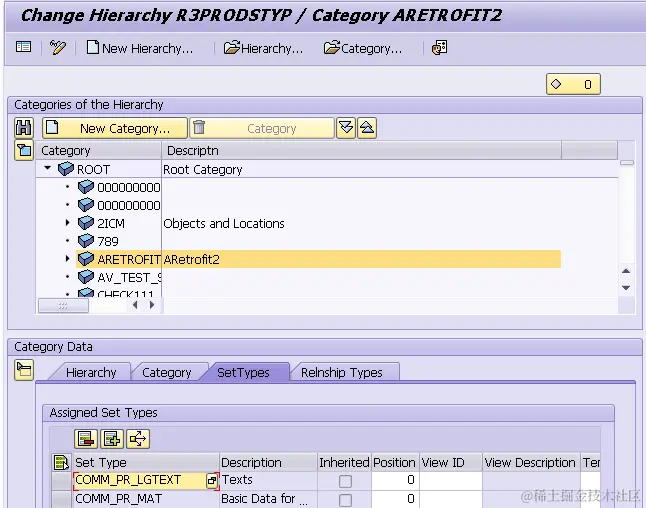The image size is (646, 508).
Task: Click the Category column header
Action: point(98,150)
